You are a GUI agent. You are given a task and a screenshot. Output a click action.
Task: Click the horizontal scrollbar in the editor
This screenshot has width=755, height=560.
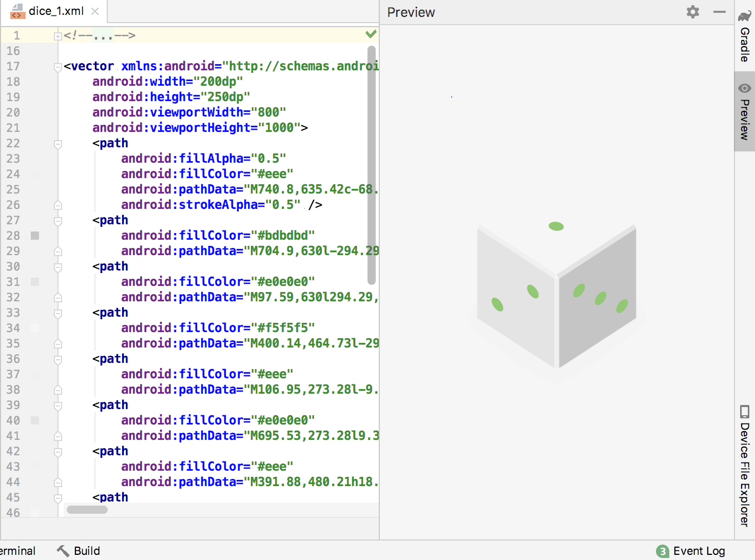(x=87, y=510)
